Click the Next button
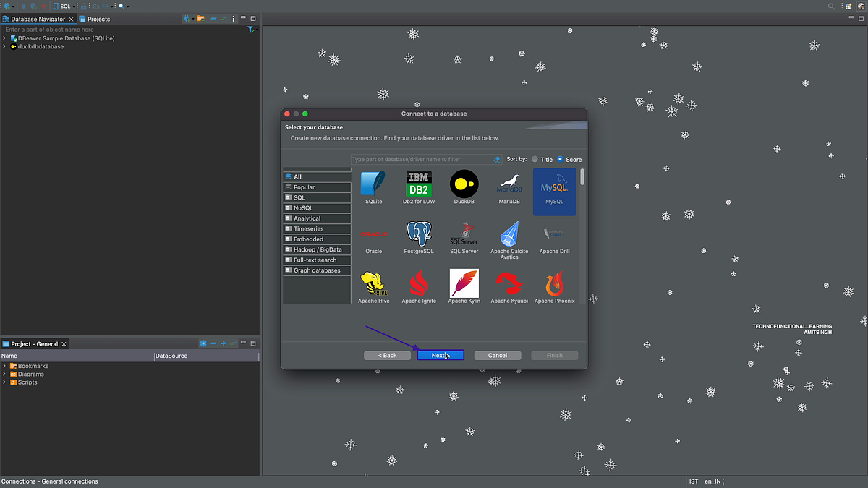This screenshot has height=488, width=868. (440, 355)
